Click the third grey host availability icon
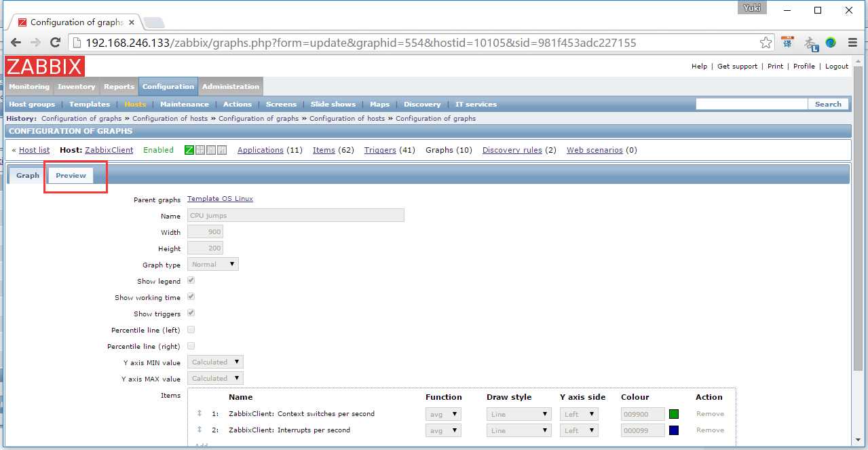The width and height of the screenshot is (868, 450). pyautogui.click(x=211, y=150)
